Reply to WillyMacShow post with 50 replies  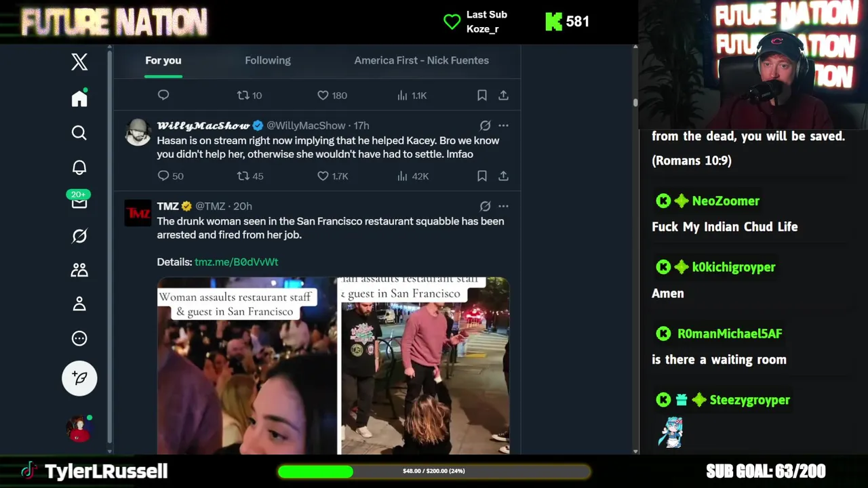(170, 176)
